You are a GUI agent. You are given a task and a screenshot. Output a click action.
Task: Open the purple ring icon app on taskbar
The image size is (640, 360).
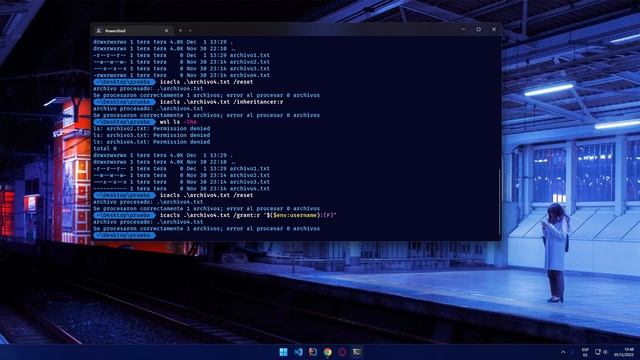[342, 352]
